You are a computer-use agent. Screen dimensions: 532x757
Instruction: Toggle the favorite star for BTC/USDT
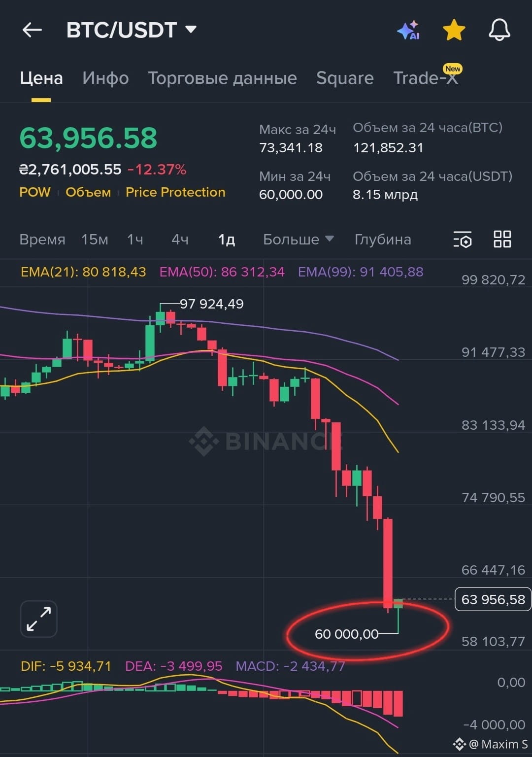coord(454,30)
